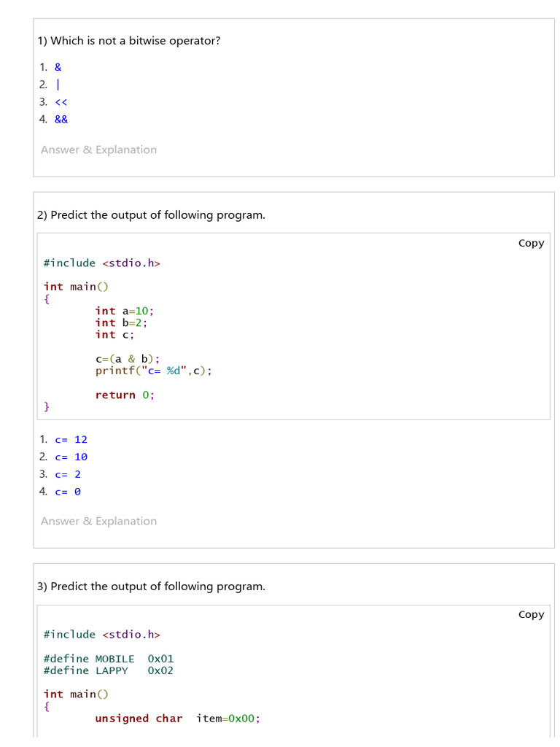
Task: Choose the '|' answer option
Action: click(58, 85)
